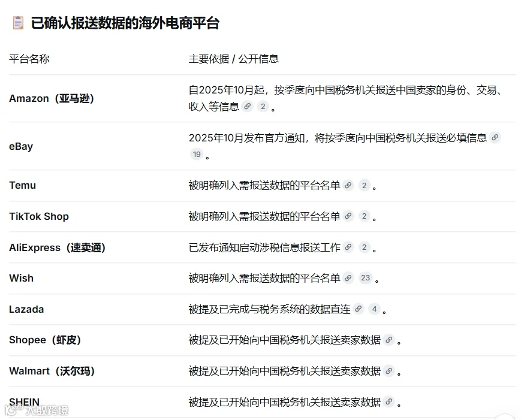Select the Temu platform name cell
The height and width of the screenshot is (420, 521).
22,185
